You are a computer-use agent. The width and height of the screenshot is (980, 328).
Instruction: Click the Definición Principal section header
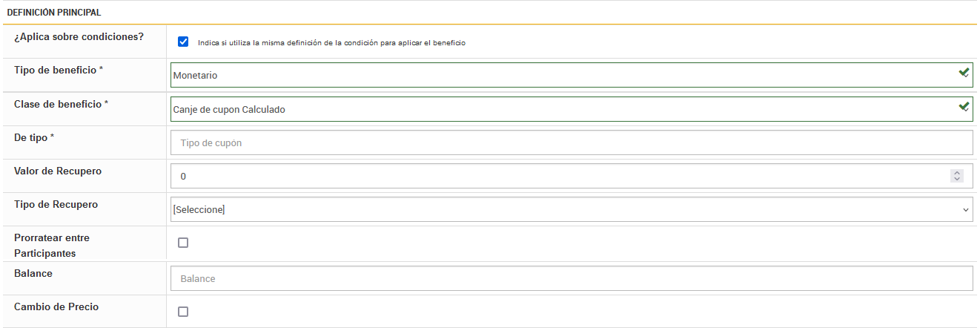(53, 13)
